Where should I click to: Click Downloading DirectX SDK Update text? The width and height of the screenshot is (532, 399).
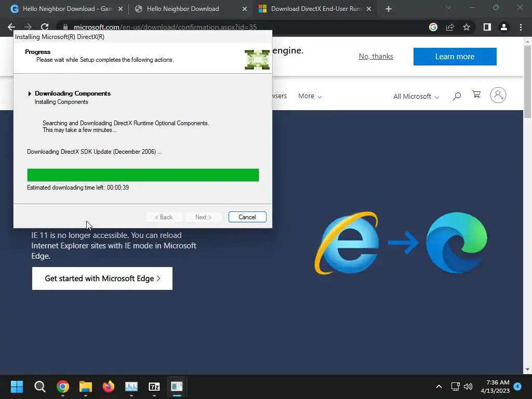tap(95, 152)
